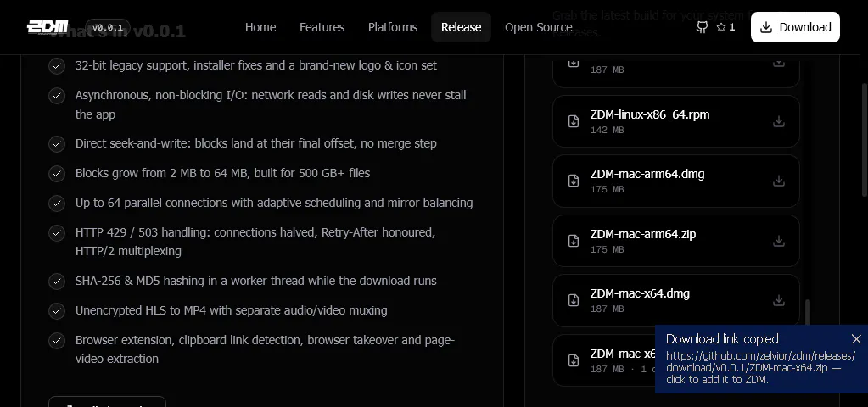The height and width of the screenshot is (407, 868).
Task: Click the Download link copied title
Action: pos(722,339)
